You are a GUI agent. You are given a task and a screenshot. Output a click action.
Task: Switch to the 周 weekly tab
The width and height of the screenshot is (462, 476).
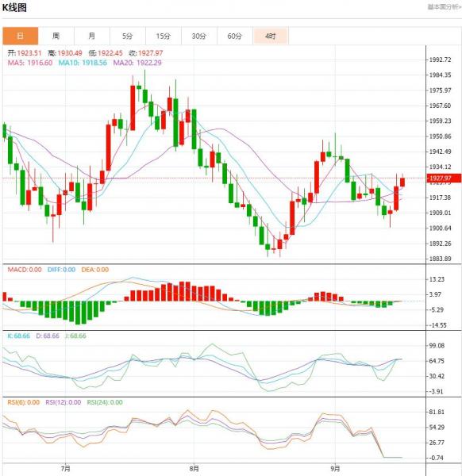(x=56, y=36)
